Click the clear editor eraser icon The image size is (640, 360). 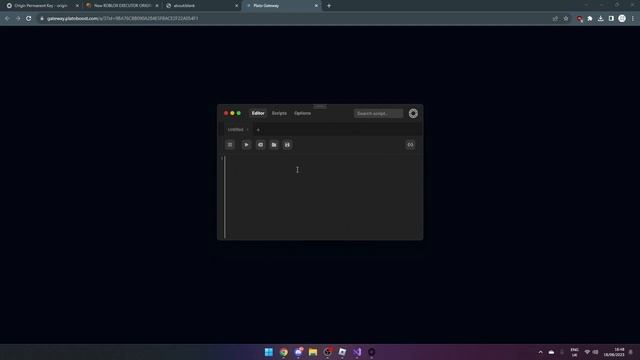(x=260, y=144)
